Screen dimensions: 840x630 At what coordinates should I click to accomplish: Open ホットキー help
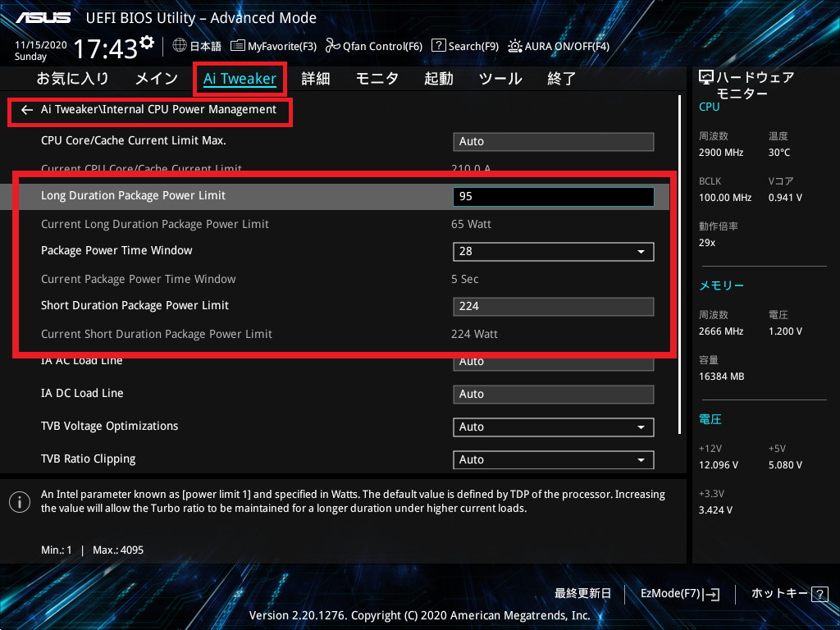click(789, 594)
